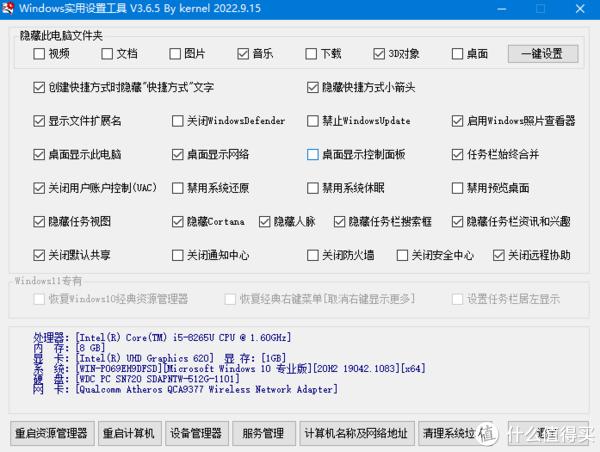Click 重启资源管理器 button
Screen dimensions: 600x452
[52, 434]
